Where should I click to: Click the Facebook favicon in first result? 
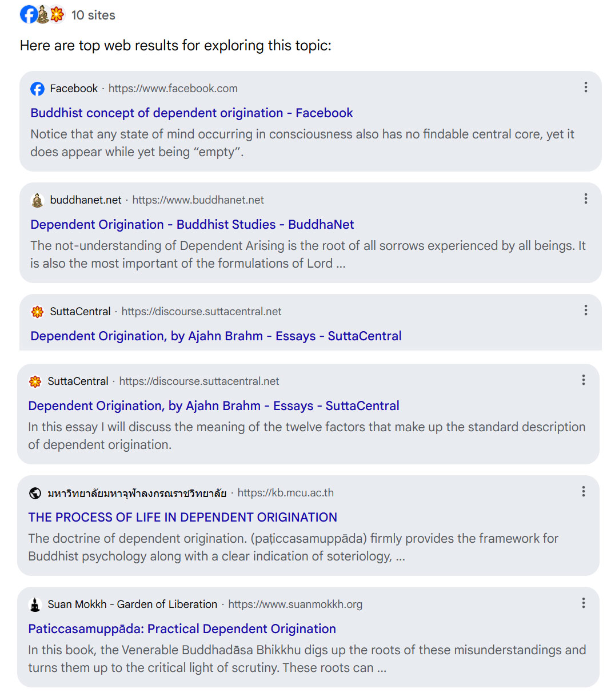pyautogui.click(x=37, y=89)
